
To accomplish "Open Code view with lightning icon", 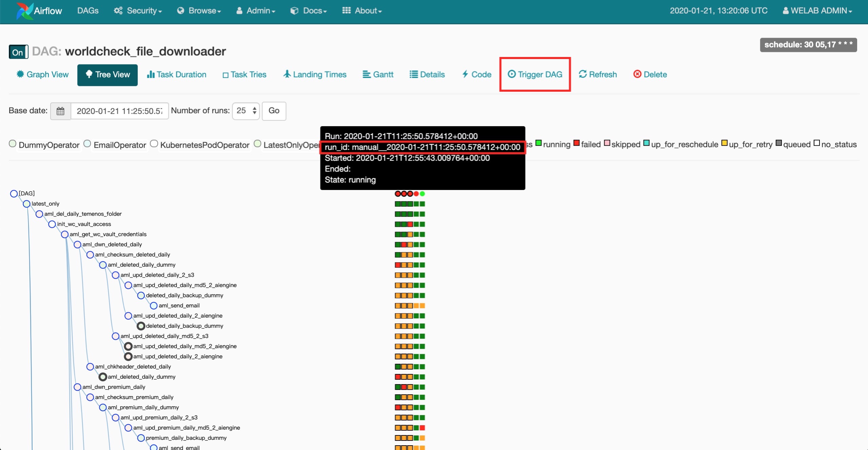I will pyautogui.click(x=477, y=74).
